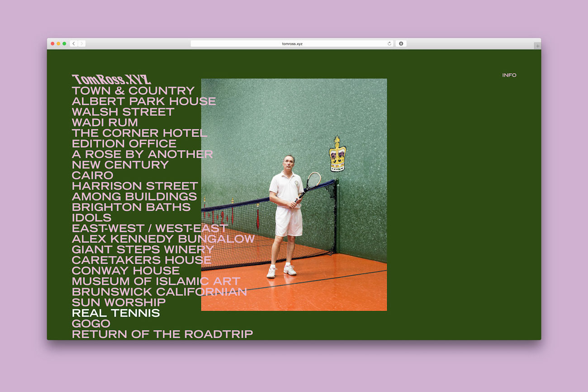Open the browser downloads button
Viewport: 588px width, 392px height.
(401, 44)
